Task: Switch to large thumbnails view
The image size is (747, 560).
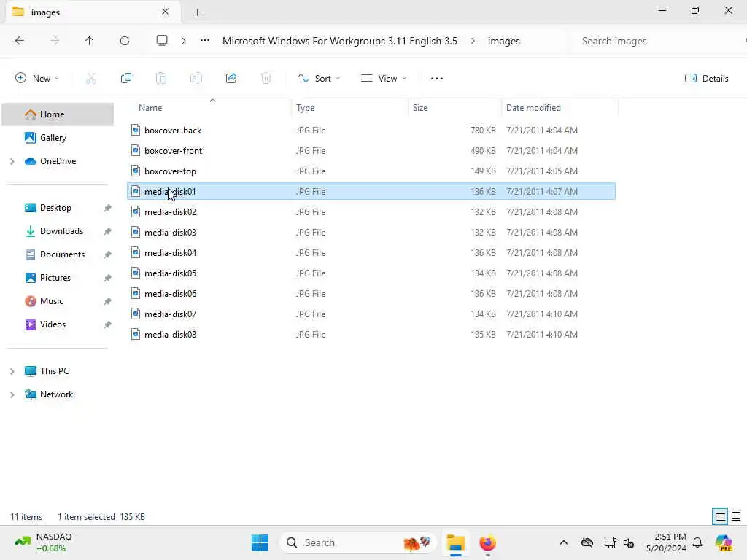Action: tap(736, 517)
